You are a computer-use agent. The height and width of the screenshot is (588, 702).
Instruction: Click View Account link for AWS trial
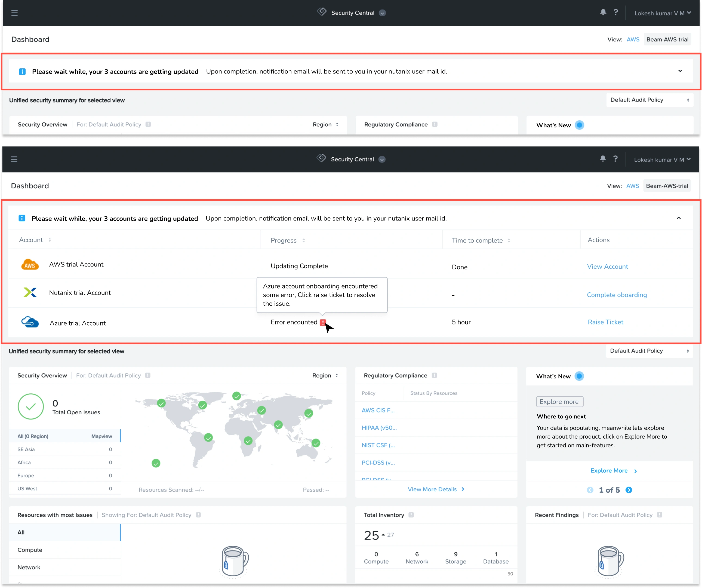click(x=607, y=267)
